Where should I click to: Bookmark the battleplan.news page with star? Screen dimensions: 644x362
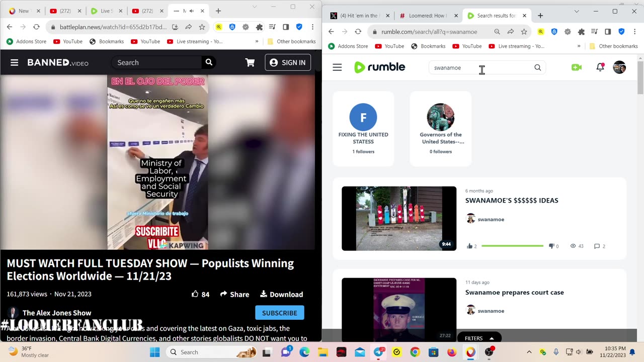coord(202,27)
